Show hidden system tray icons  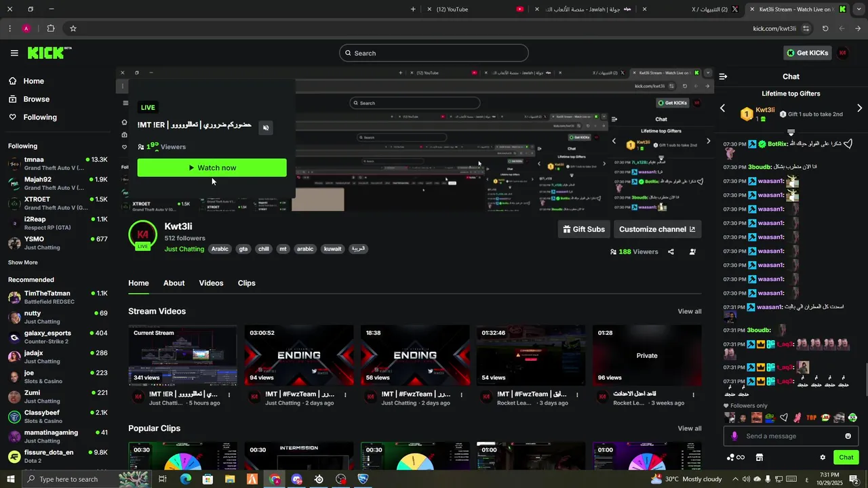735,479
